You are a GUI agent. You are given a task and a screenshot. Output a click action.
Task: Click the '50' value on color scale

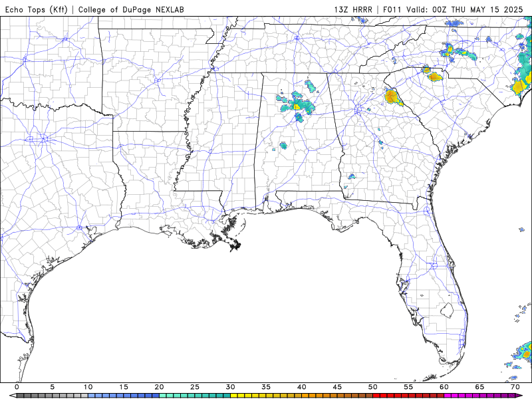tap(373, 387)
